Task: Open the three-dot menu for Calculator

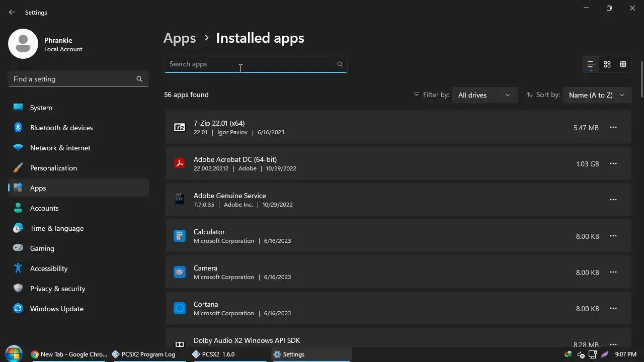Action: coord(613,236)
